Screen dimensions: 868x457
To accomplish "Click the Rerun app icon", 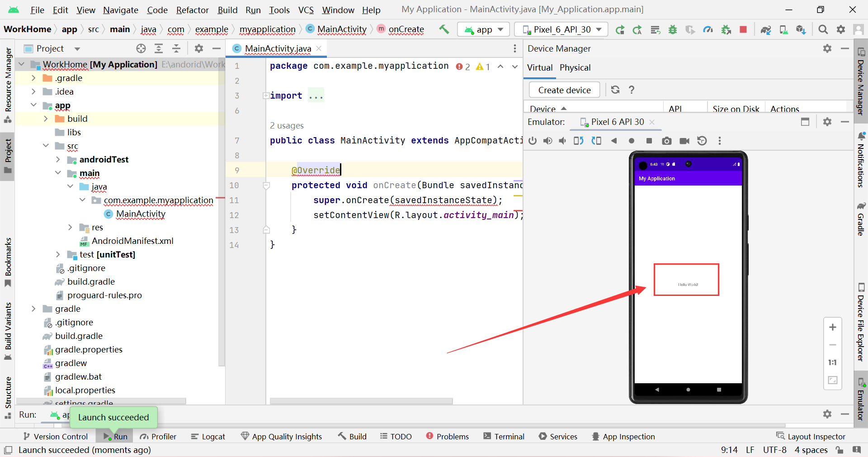I will click(620, 29).
